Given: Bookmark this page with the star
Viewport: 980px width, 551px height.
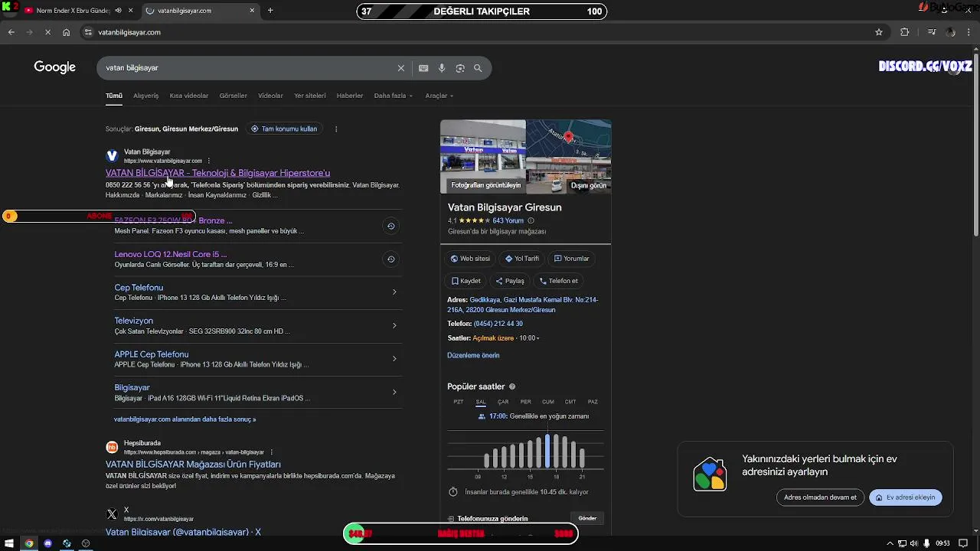Looking at the screenshot, I should point(879,32).
